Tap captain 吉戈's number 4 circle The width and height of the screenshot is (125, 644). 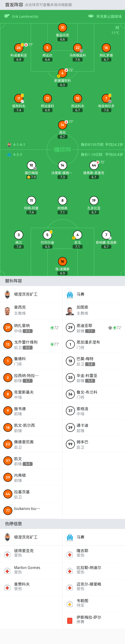pyautogui.click(x=77, y=235)
